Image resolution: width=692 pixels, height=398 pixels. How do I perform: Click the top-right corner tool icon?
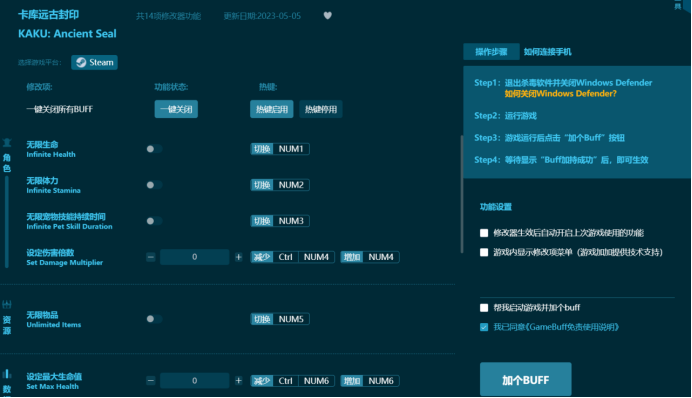pyautogui.click(x=678, y=5)
